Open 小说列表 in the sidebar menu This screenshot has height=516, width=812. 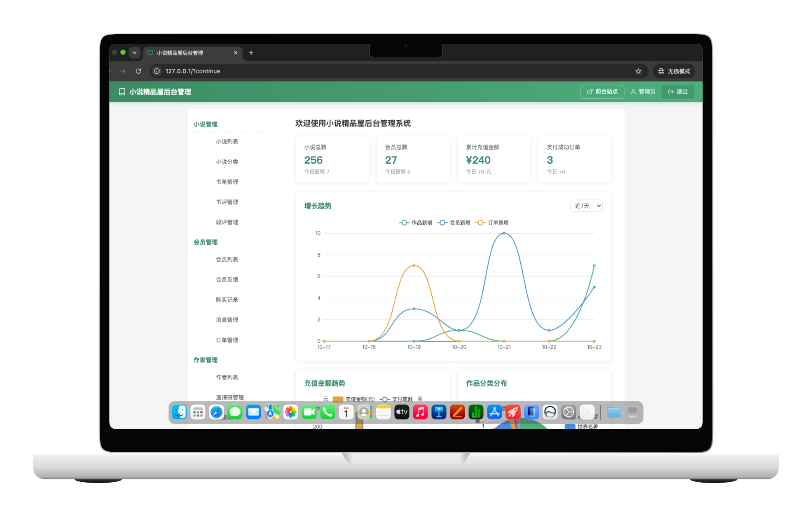coord(227,142)
